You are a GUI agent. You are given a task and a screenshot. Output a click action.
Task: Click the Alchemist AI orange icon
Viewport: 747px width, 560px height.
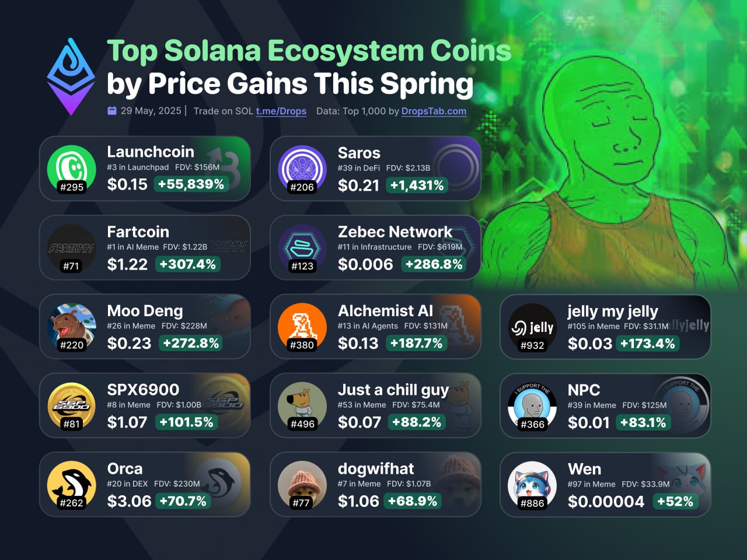coord(302,327)
